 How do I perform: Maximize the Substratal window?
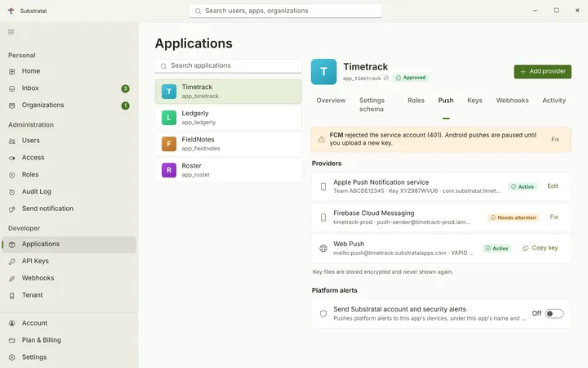(x=556, y=11)
